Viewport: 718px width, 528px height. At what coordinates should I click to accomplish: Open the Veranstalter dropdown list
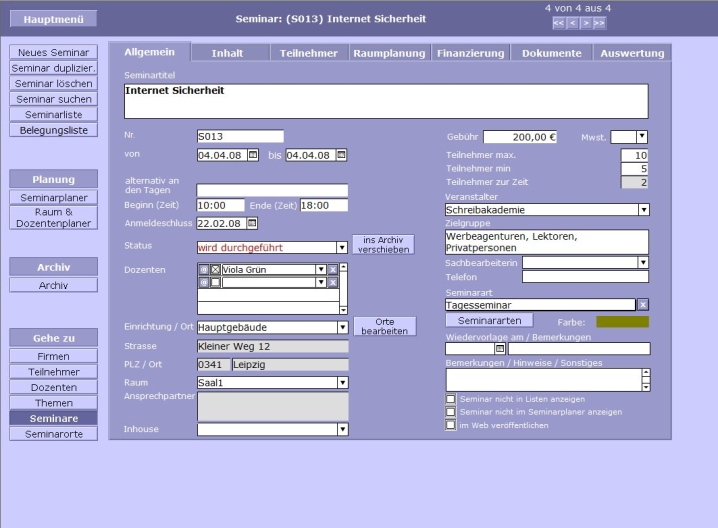[643, 210]
